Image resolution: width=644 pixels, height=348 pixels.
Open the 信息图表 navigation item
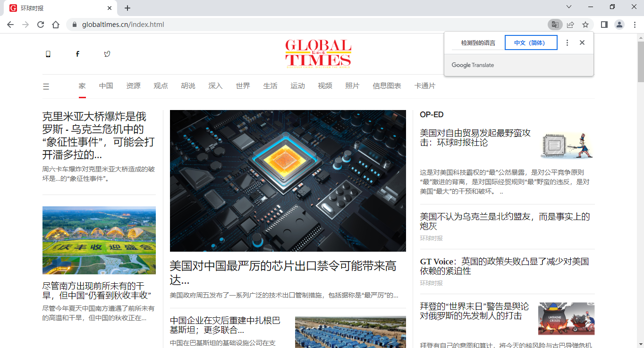387,86
